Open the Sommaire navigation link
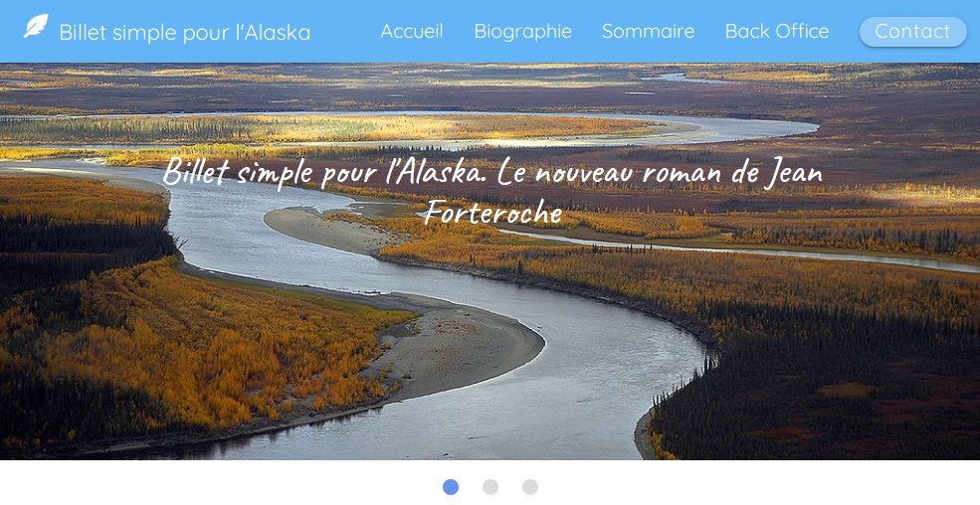The height and width of the screenshot is (505, 980). (648, 31)
